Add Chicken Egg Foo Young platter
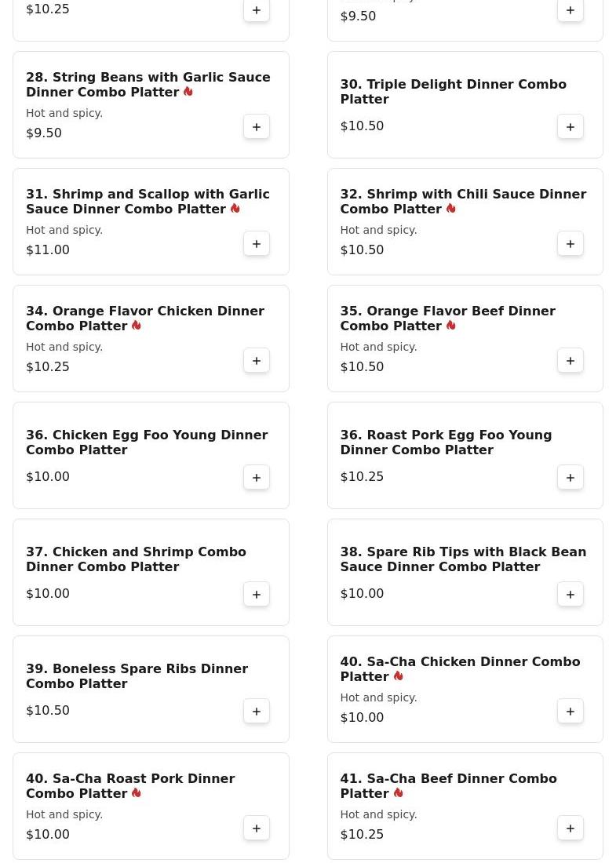This screenshot has width=616, height=863. point(257,478)
